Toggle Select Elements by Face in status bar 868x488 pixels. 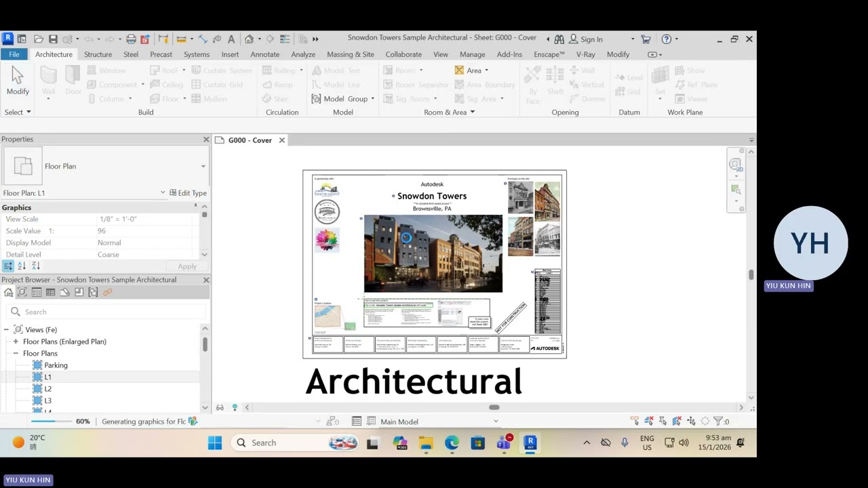pos(677,421)
